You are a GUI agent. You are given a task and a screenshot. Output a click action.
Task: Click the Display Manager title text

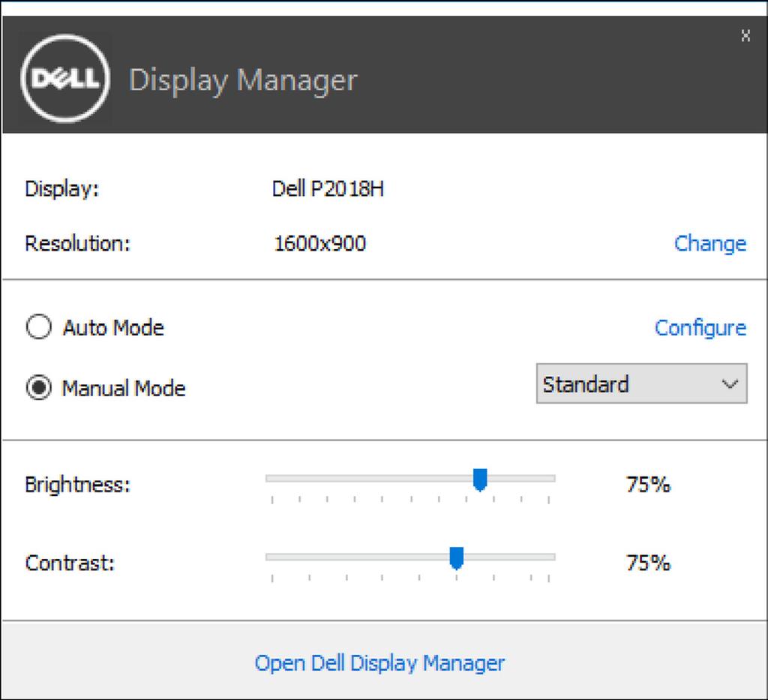[243, 80]
